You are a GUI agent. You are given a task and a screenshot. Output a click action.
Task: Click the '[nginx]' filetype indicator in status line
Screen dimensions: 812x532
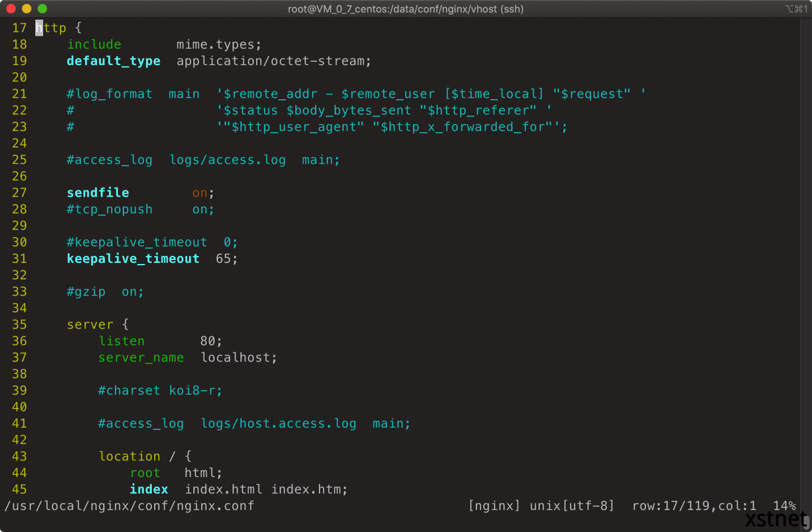(494, 506)
